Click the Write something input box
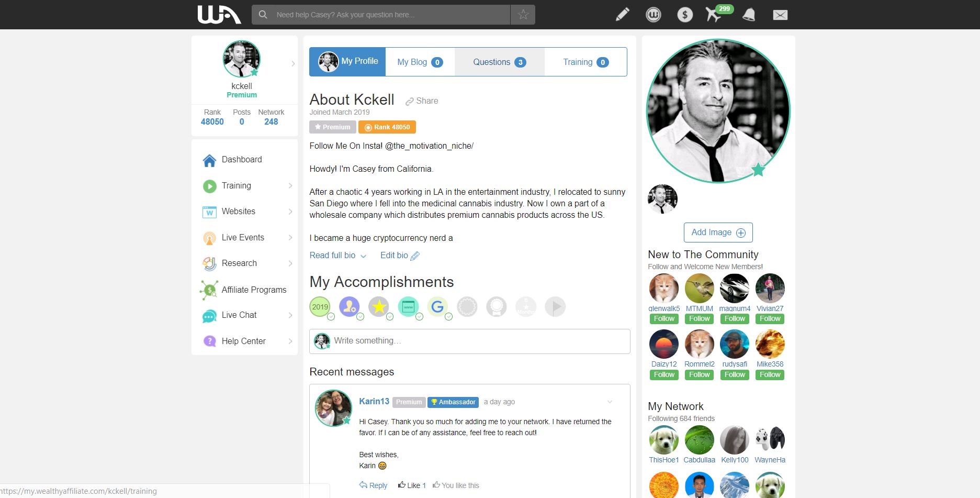 click(470, 341)
